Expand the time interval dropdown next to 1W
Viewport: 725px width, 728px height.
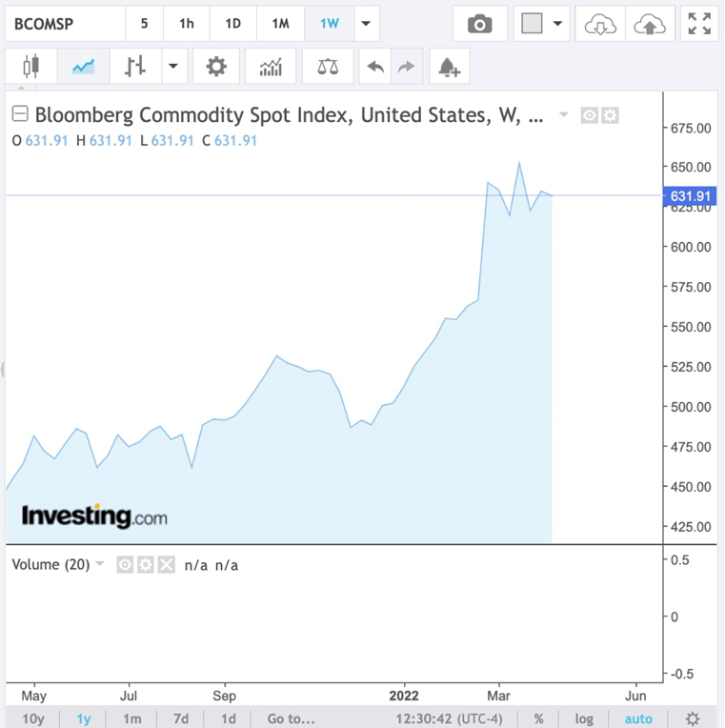(366, 24)
